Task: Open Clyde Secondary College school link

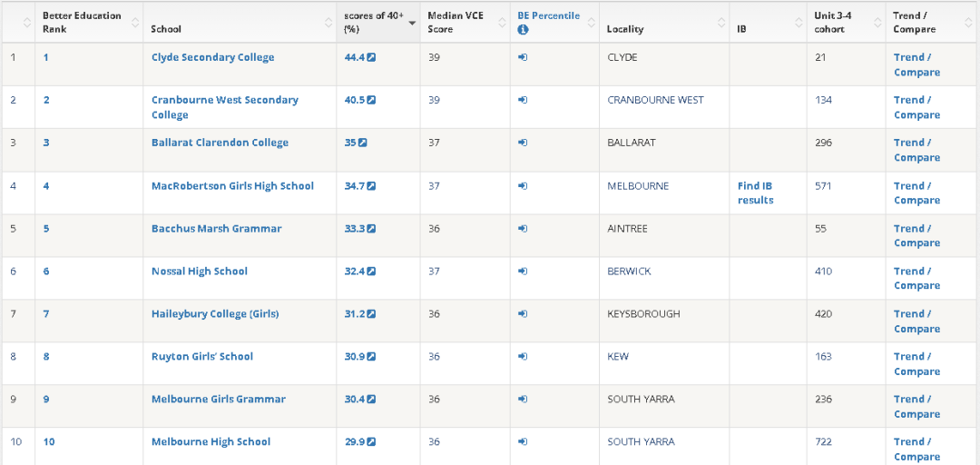Action: (212, 57)
